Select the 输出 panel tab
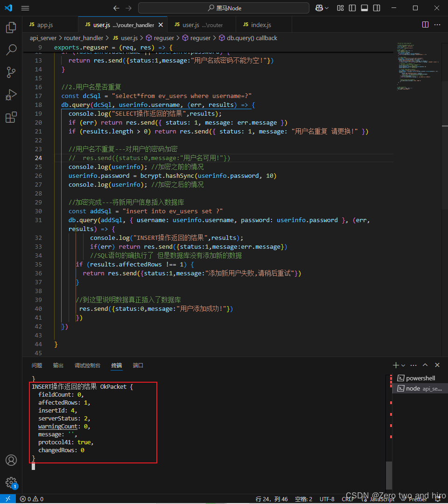The height and width of the screenshot is (504, 448). pyautogui.click(x=58, y=365)
